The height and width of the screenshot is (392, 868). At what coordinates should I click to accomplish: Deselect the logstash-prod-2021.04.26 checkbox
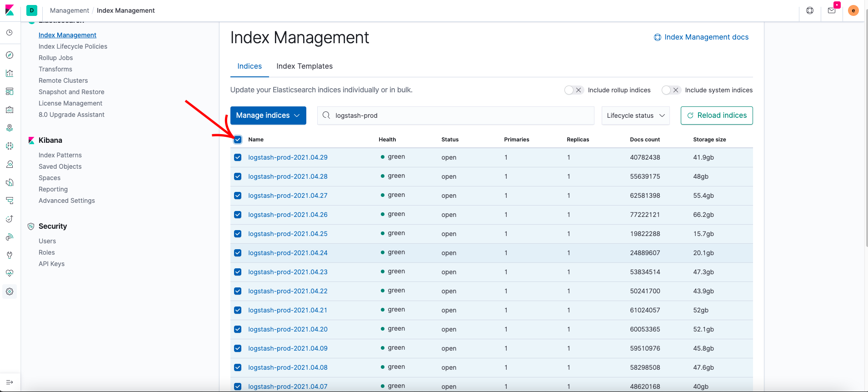point(238,215)
